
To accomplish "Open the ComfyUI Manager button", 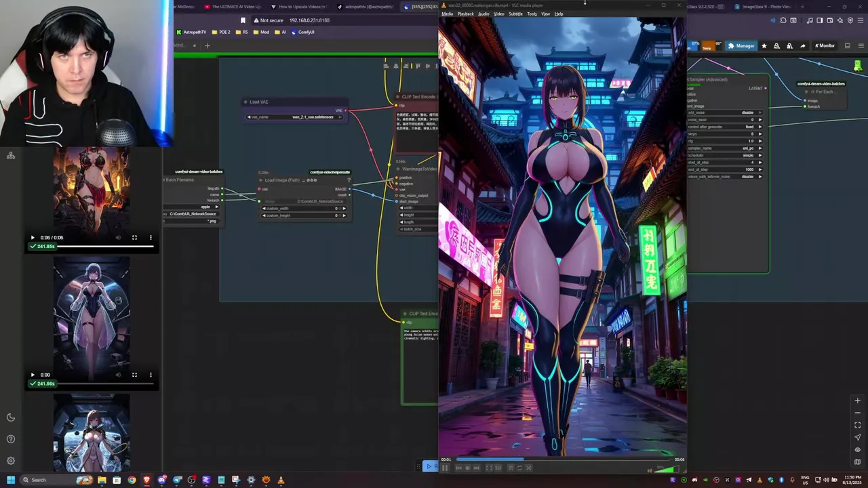I will click(741, 45).
